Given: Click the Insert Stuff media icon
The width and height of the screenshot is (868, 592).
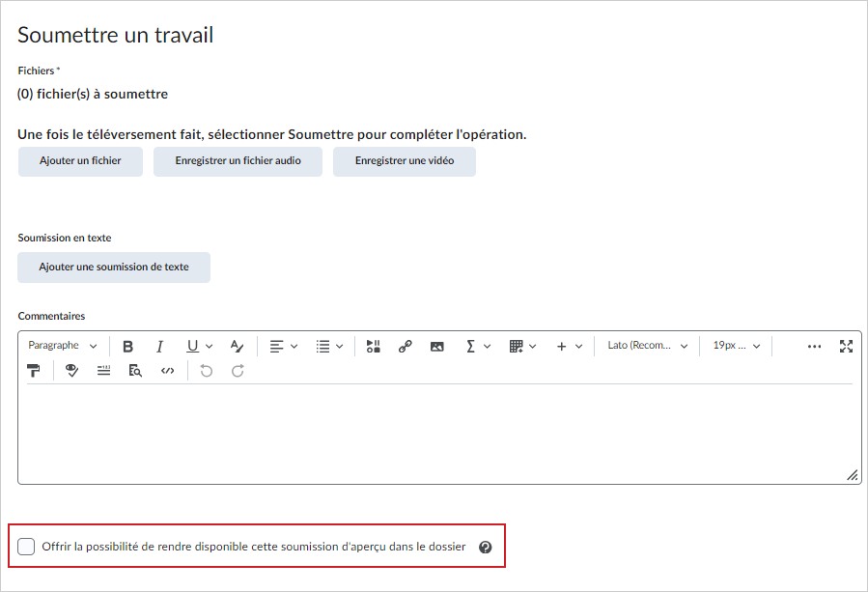Looking at the screenshot, I should tap(373, 346).
